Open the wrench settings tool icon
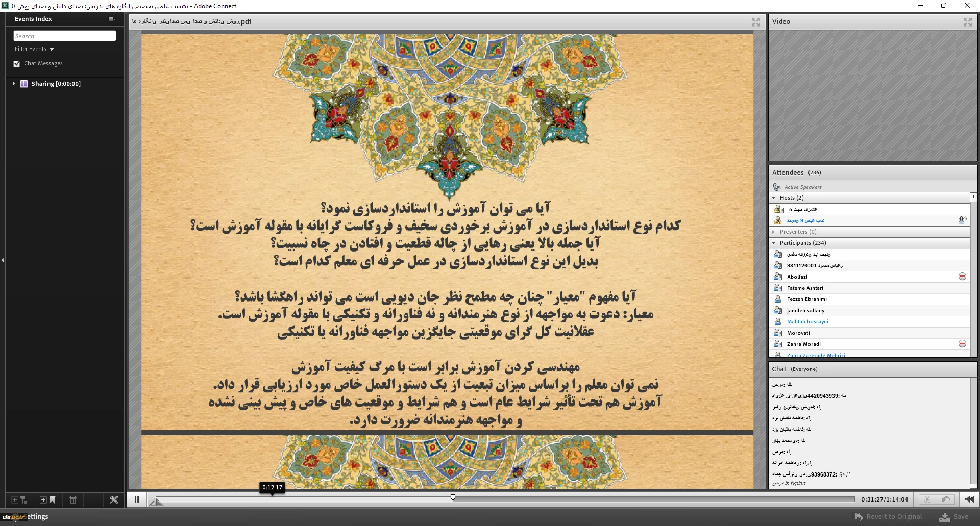Image resolution: width=980 pixels, height=526 pixels. 114,500
